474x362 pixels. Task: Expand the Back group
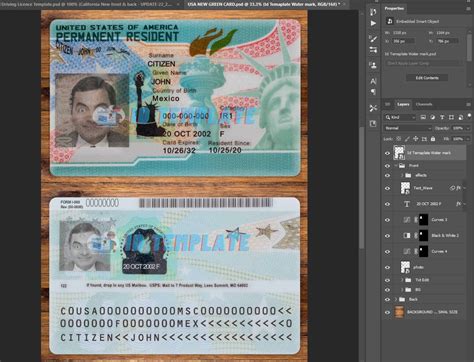click(x=396, y=299)
